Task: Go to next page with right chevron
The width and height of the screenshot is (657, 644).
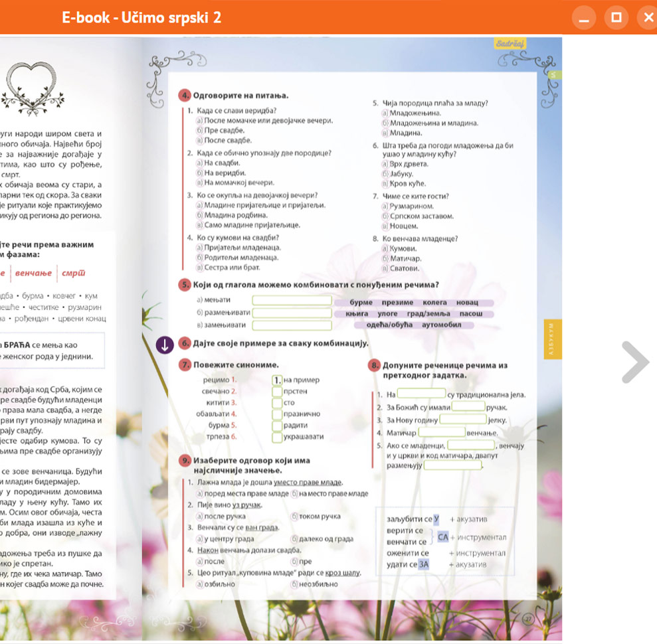Action: point(635,362)
